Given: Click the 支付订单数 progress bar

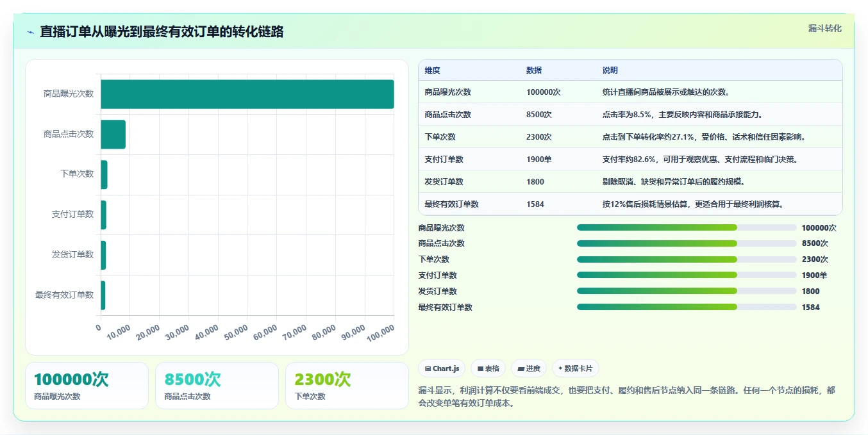Looking at the screenshot, I should click(x=687, y=275).
